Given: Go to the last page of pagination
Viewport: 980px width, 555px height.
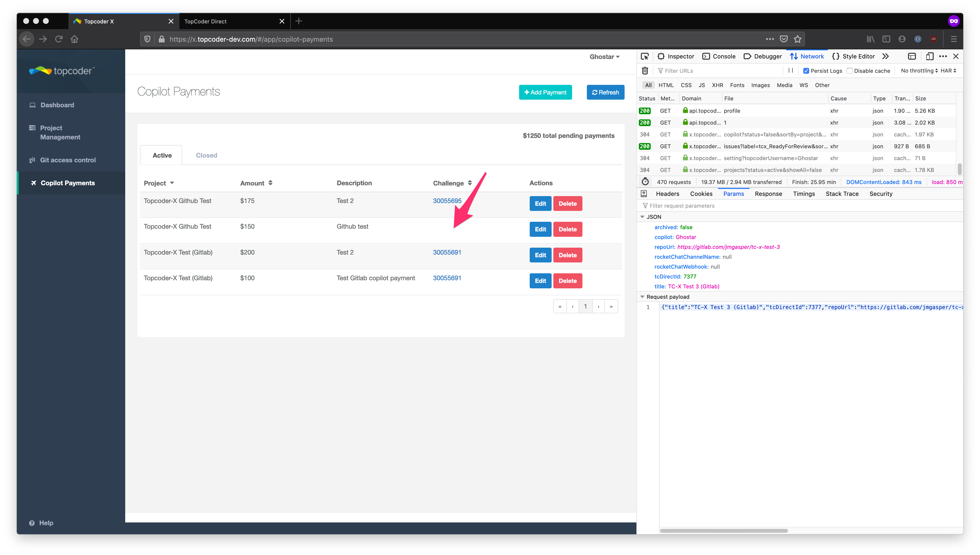Looking at the screenshot, I should point(611,306).
